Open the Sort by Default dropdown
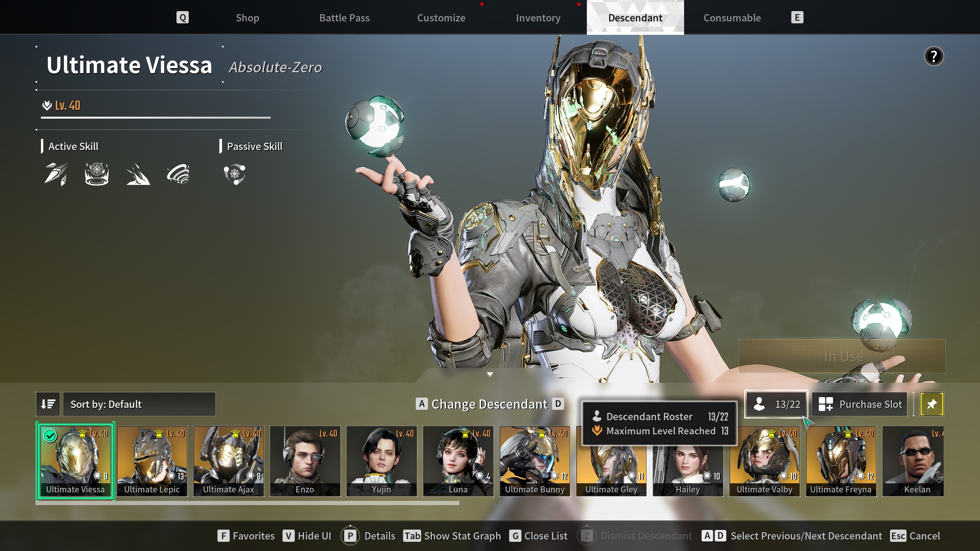 [139, 404]
